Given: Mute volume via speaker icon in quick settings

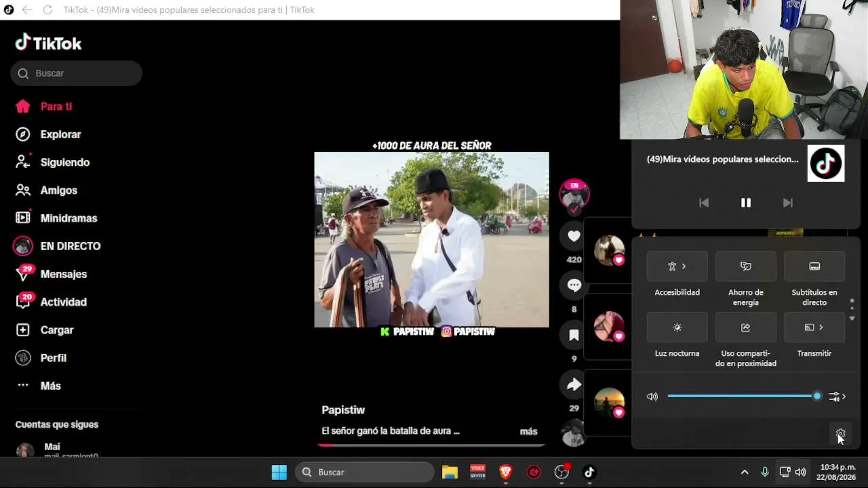Looking at the screenshot, I should click(652, 396).
